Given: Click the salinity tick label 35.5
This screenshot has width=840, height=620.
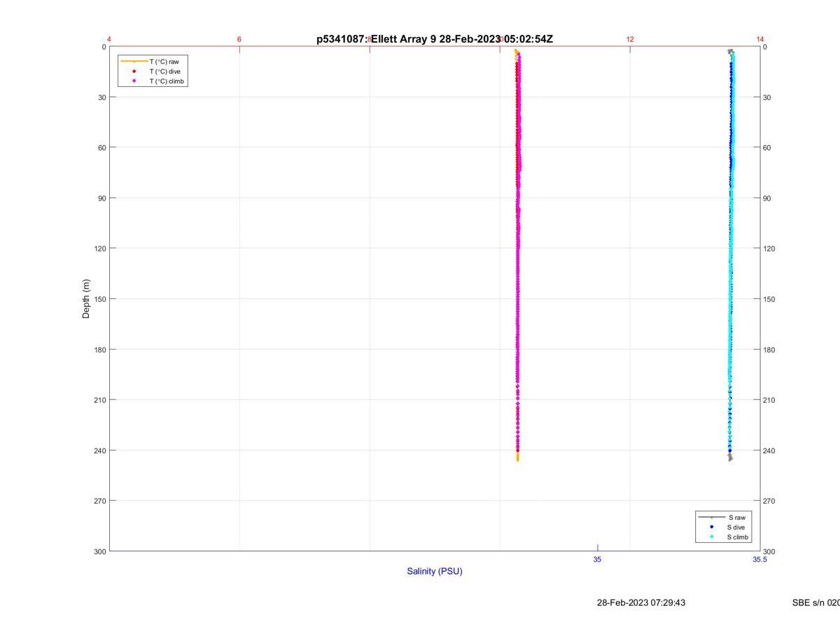Looking at the screenshot, I should point(759,559).
